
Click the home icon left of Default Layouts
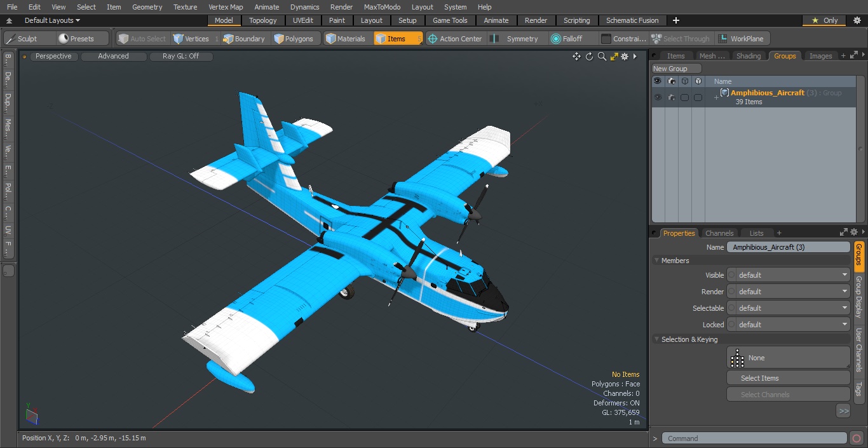click(10, 20)
